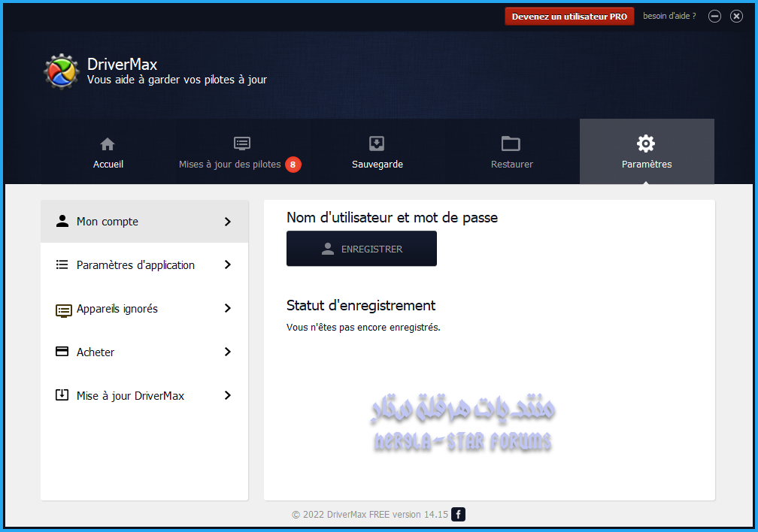Image resolution: width=758 pixels, height=532 pixels.
Task: Open Mise à jour DriverMax entry
Action: point(144,395)
